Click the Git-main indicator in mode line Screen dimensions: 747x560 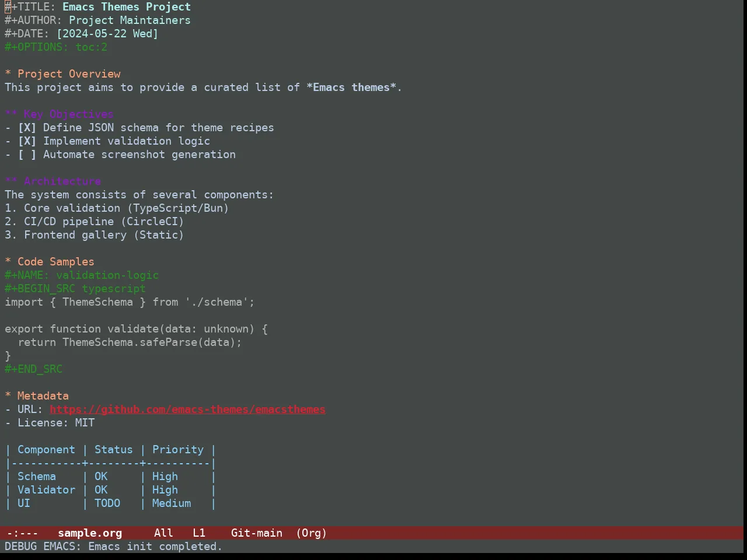click(257, 533)
